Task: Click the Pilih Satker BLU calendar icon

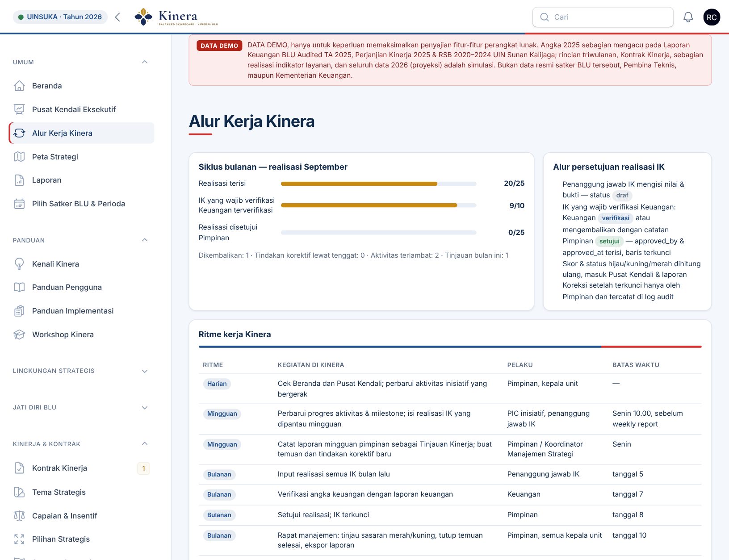Action: tap(19, 204)
